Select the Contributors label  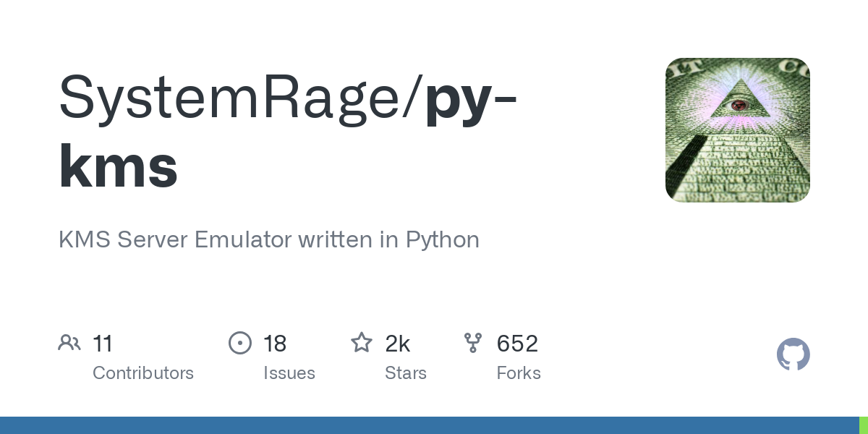click(x=143, y=373)
